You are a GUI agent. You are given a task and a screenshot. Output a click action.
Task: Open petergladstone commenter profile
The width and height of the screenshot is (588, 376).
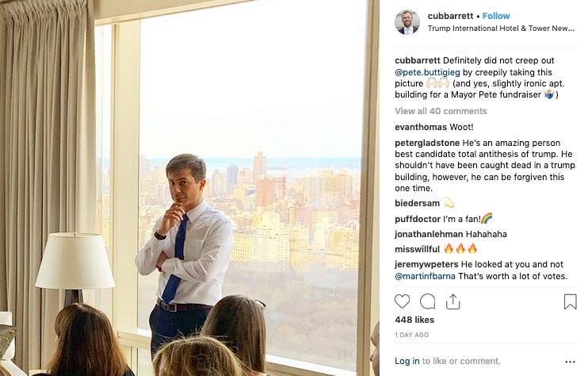click(427, 143)
